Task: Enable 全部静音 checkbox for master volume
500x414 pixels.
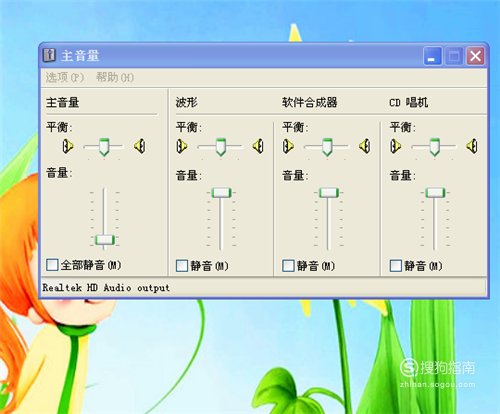Action: (x=52, y=265)
